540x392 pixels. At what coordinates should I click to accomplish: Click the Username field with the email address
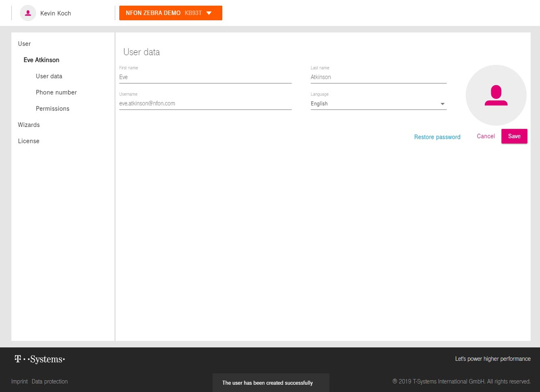coord(205,104)
